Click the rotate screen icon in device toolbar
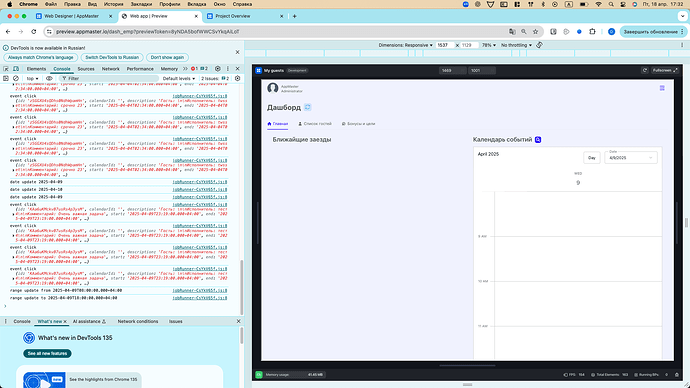Image resolution: width=690 pixels, height=388 pixels. click(x=540, y=45)
